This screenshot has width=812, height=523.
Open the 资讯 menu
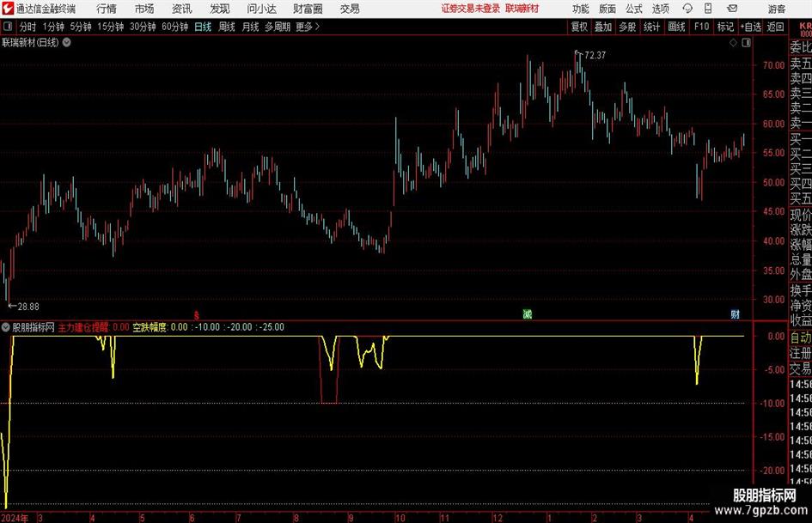pos(182,9)
